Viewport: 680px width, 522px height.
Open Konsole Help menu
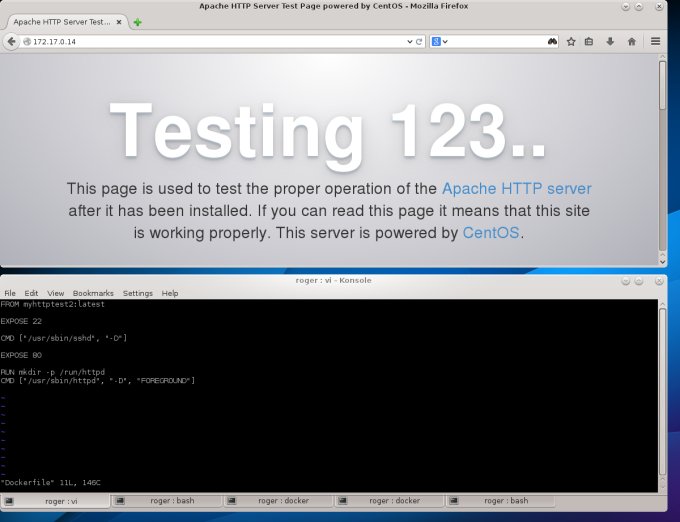[170, 294]
